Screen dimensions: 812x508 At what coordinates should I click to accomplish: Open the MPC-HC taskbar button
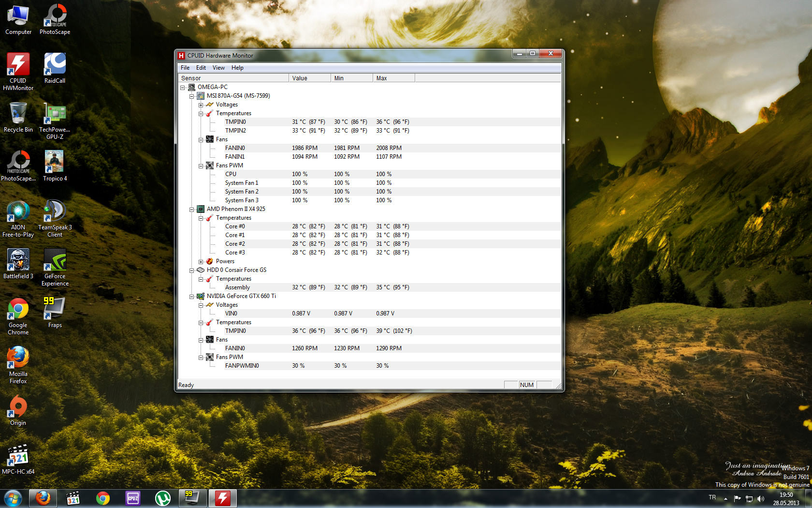coord(73,498)
